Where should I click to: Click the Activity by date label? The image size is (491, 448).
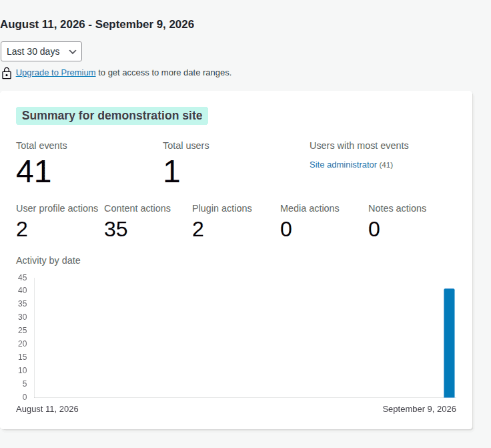48,260
